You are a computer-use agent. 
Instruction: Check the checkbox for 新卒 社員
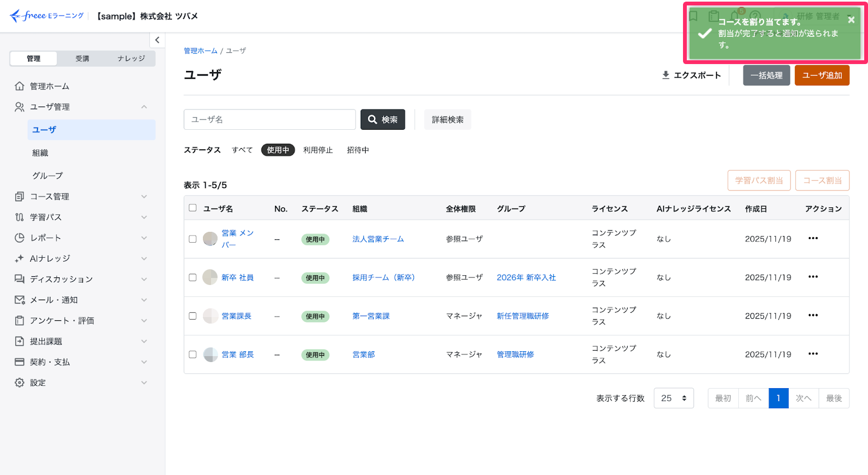pyautogui.click(x=193, y=277)
